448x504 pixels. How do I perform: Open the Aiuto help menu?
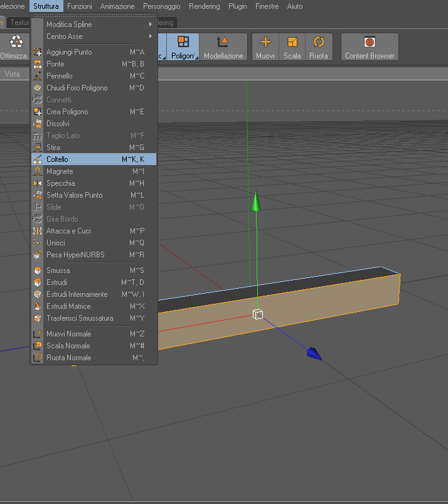click(x=295, y=6)
